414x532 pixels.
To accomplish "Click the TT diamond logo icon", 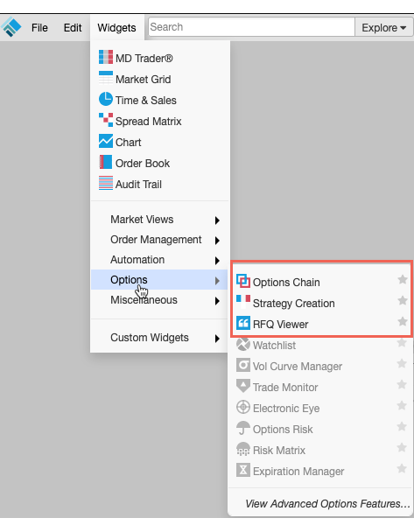I will click(11, 27).
